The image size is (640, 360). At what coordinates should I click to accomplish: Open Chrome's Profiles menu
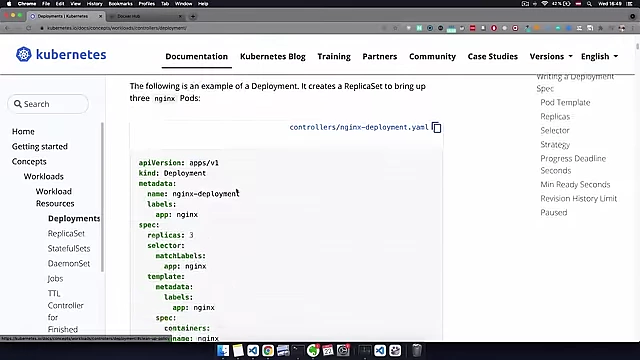147,4
